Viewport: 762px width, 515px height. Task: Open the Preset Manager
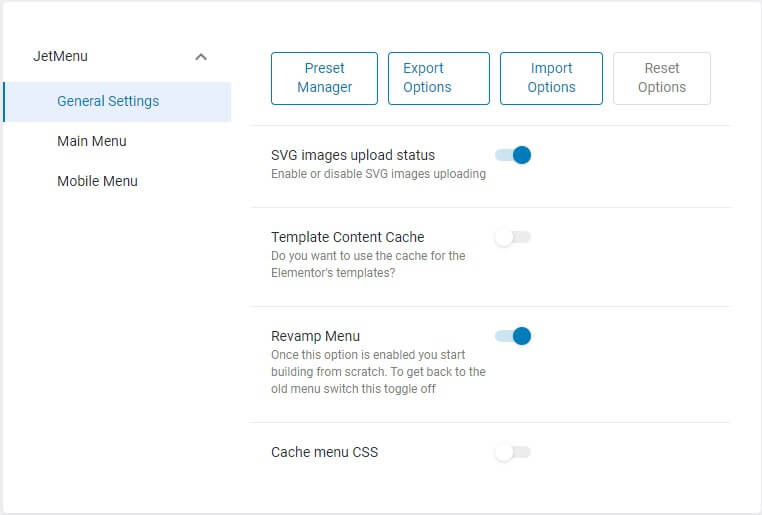coord(324,78)
